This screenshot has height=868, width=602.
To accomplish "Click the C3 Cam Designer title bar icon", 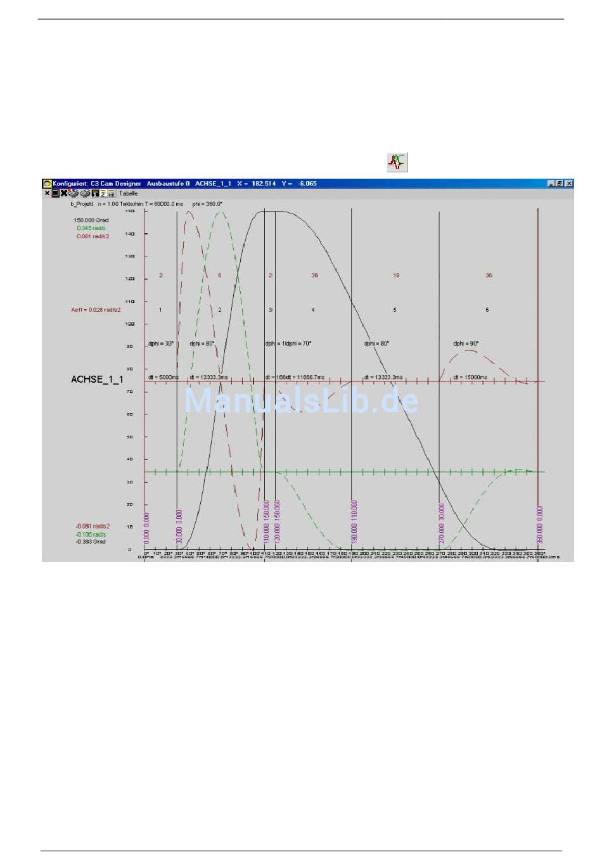I will click(x=47, y=184).
